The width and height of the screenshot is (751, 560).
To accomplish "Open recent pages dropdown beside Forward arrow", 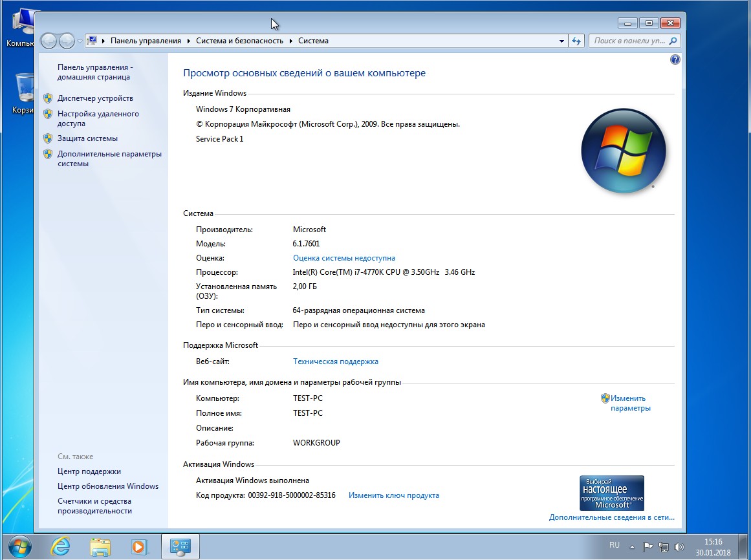I will tap(80, 41).
